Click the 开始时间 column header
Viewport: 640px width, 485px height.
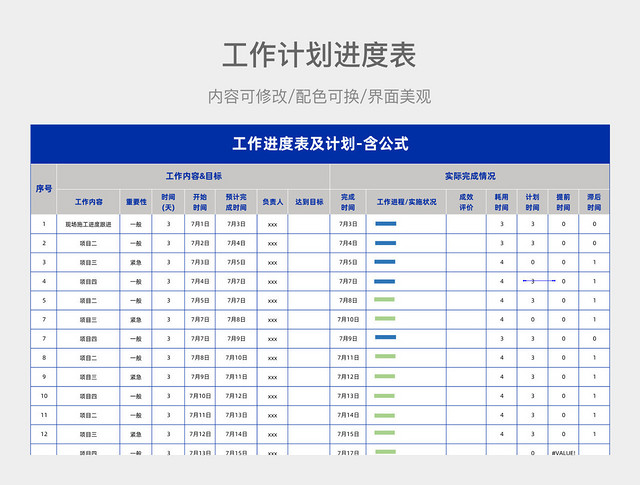(x=200, y=202)
